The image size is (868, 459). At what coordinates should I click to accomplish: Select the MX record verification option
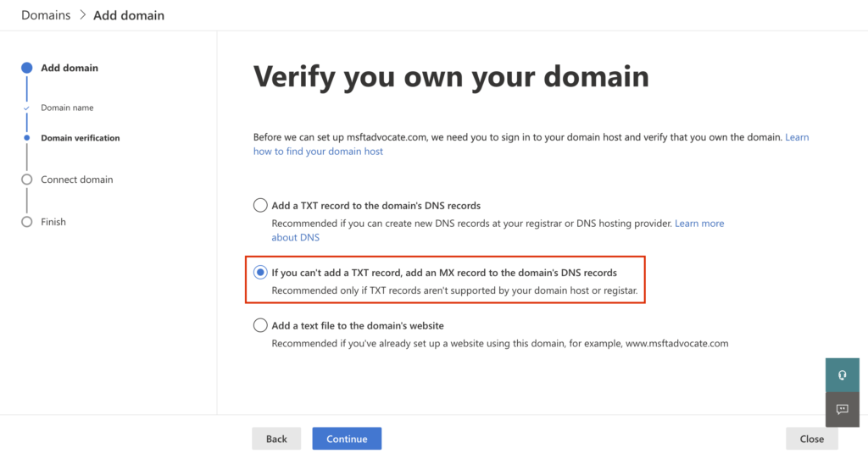coord(260,273)
